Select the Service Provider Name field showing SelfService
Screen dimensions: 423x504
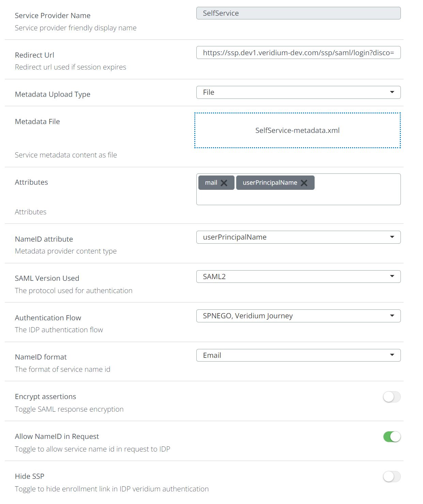point(298,13)
